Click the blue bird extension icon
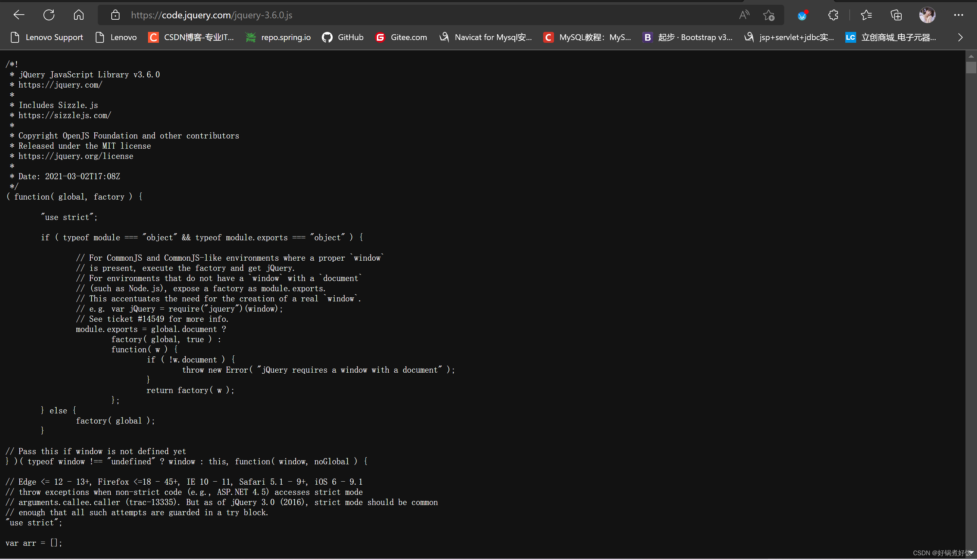Viewport: 977px width, 560px height. (803, 15)
